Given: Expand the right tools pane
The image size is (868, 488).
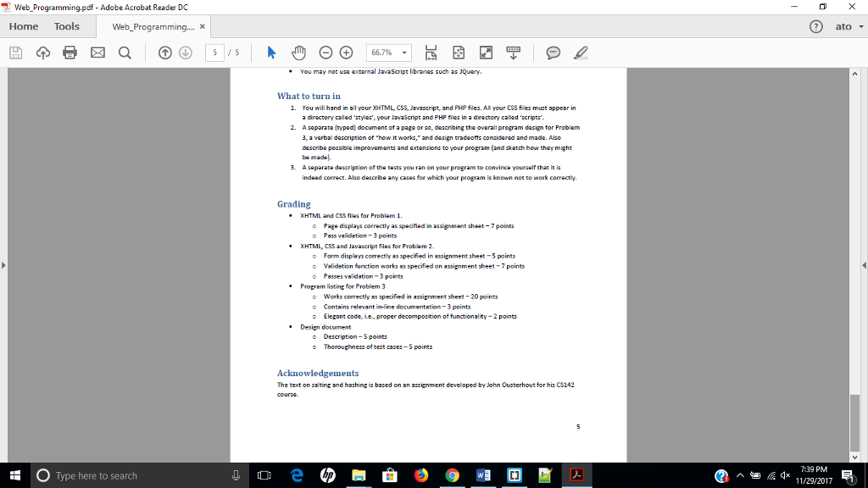Looking at the screenshot, I should [863, 265].
